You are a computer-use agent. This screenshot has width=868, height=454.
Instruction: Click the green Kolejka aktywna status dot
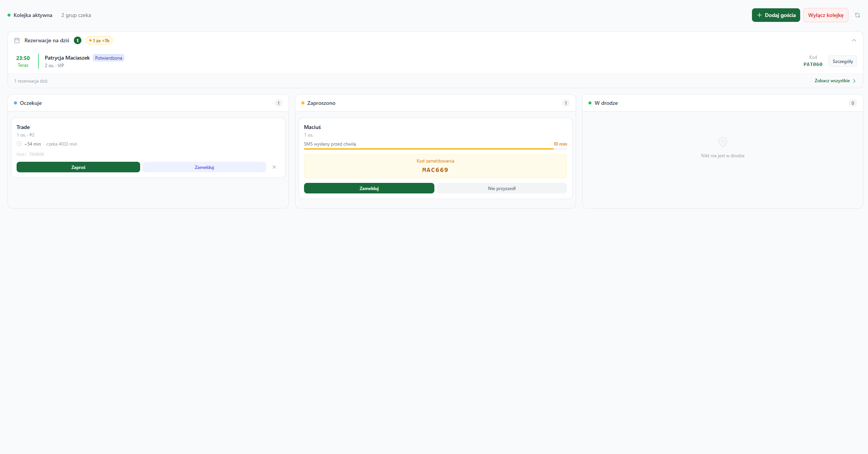tap(9, 15)
